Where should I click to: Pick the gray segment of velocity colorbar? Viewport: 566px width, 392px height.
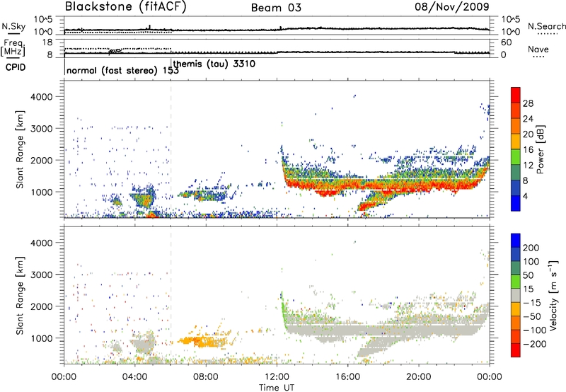point(516,295)
